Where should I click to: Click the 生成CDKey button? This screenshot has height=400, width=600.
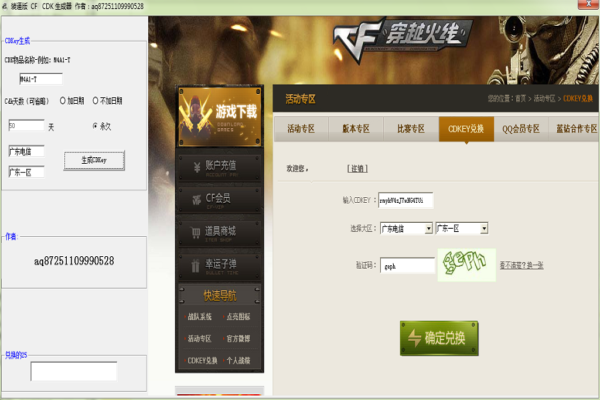tap(94, 160)
